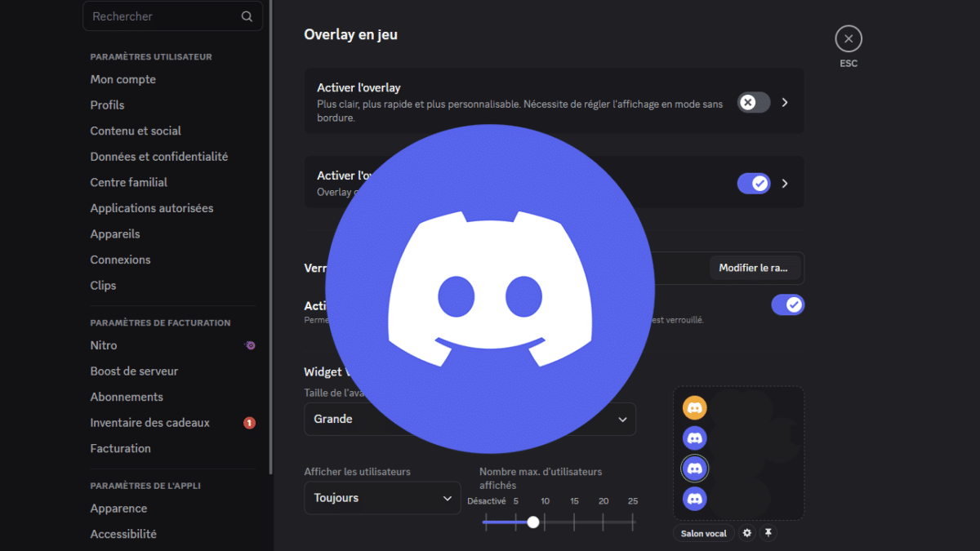Screen dimensions: 980x551
Task: Open the Grande avatar size dropdown
Action: (470, 419)
